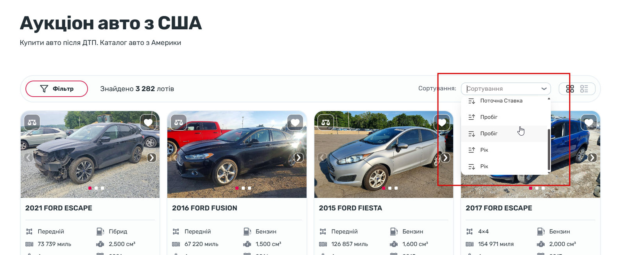Open the 2015 FORD FIESTA listing title
The width and height of the screenshot is (644, 255).
pyautogui.click(x=350, y=208)
